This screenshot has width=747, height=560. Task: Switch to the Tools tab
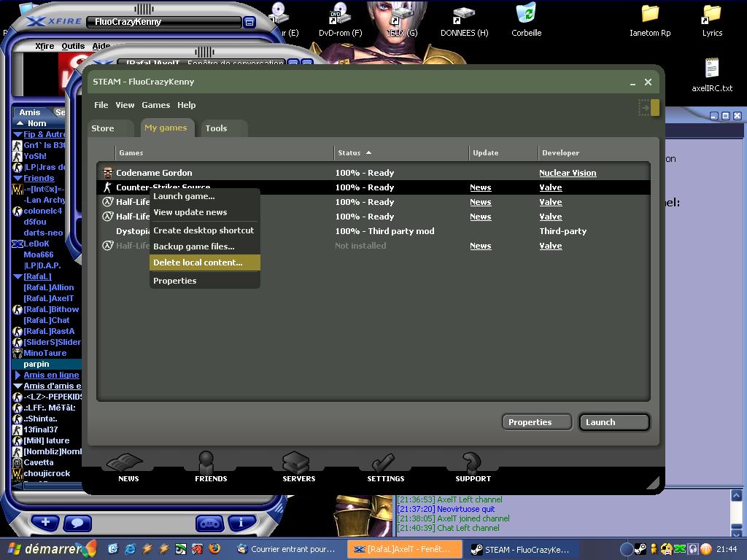[x=225, y=128]
